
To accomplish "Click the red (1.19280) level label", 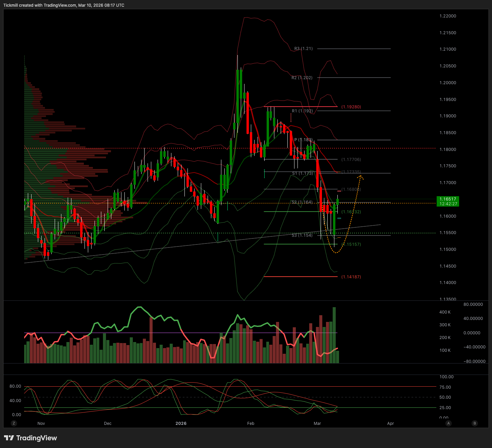I will point(351,107).
